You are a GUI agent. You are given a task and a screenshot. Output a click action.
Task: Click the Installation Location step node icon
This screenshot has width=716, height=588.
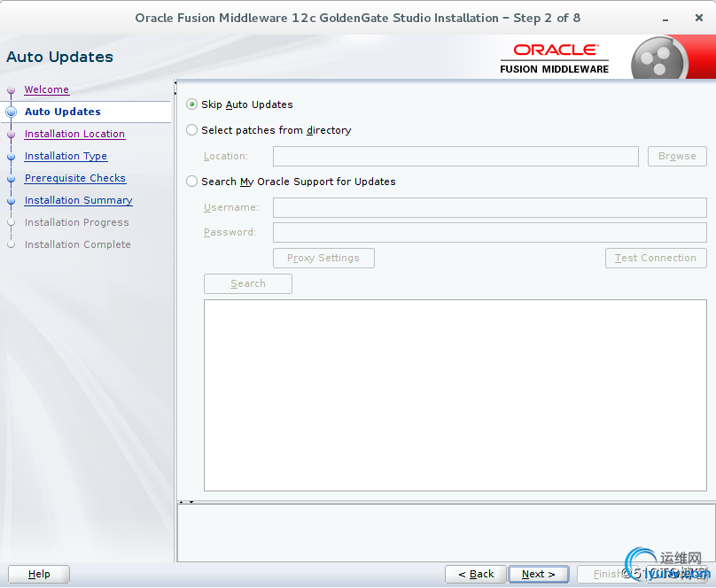click(x=12, y=134)
